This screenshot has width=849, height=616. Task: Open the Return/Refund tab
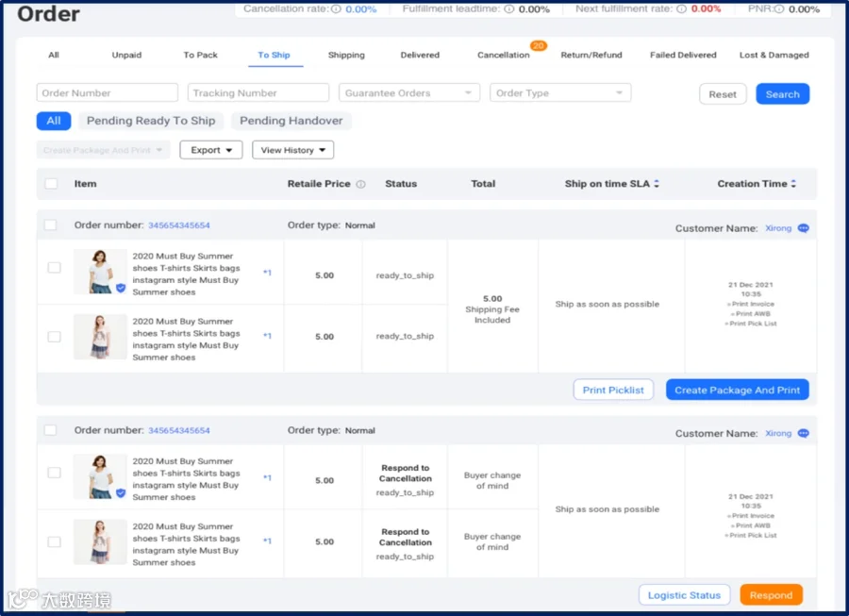(591, 55)
